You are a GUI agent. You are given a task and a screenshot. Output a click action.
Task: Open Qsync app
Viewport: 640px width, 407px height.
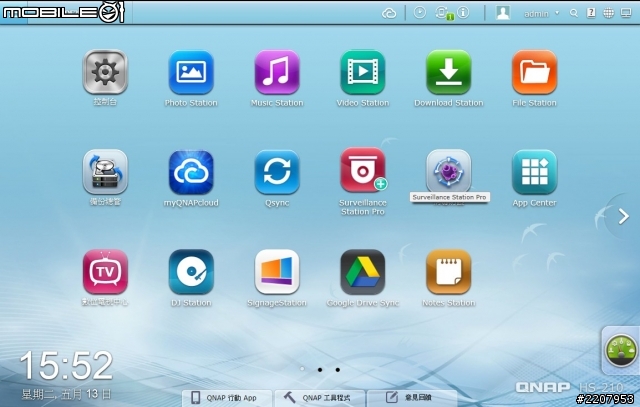point(277,171)
